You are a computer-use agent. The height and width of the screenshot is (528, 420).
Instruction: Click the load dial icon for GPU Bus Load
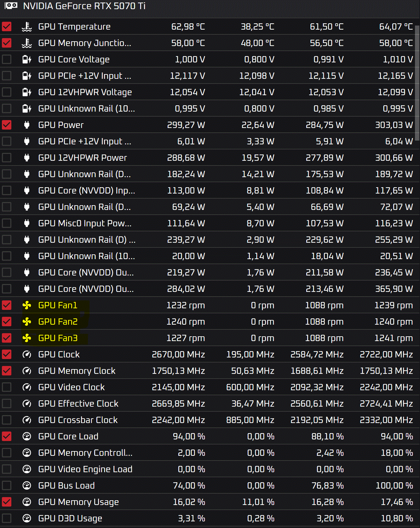coord(27,485)
